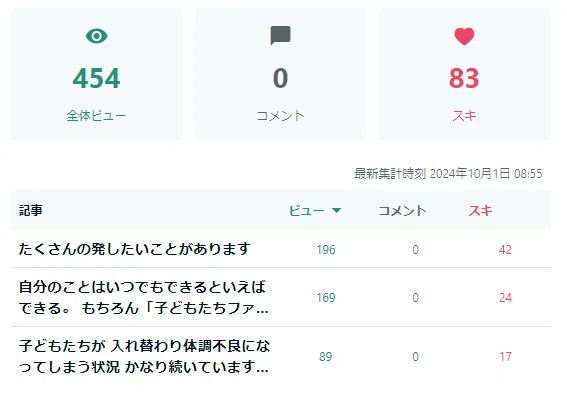Click the 196 view count of first article

coord(326,250)
